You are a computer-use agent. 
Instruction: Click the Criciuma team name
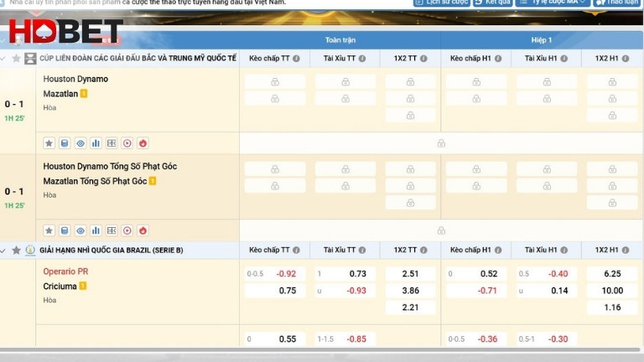[60, 286]
